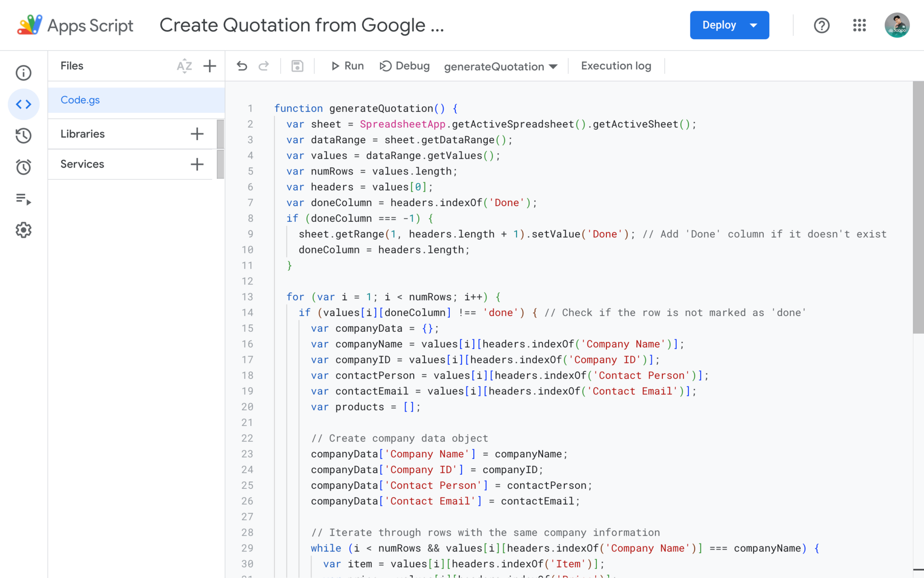View the Execution log
924x578 pixels.
click(x=616, y=66)
